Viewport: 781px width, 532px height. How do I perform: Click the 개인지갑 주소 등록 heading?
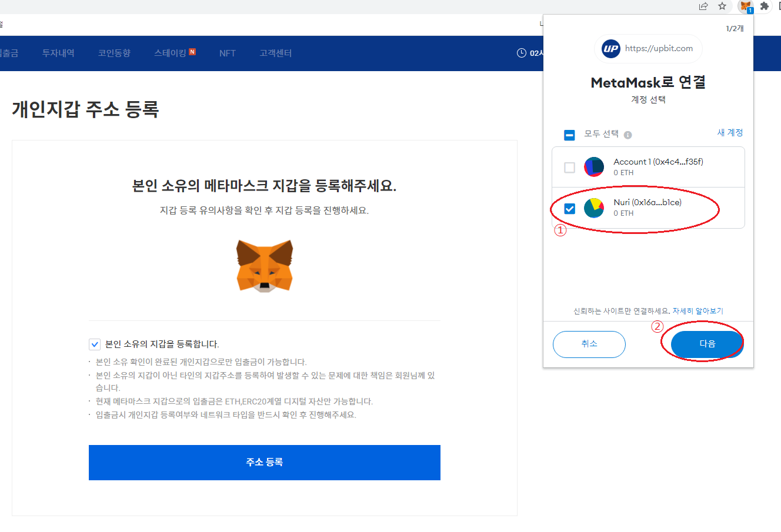[x=85, y=109]
